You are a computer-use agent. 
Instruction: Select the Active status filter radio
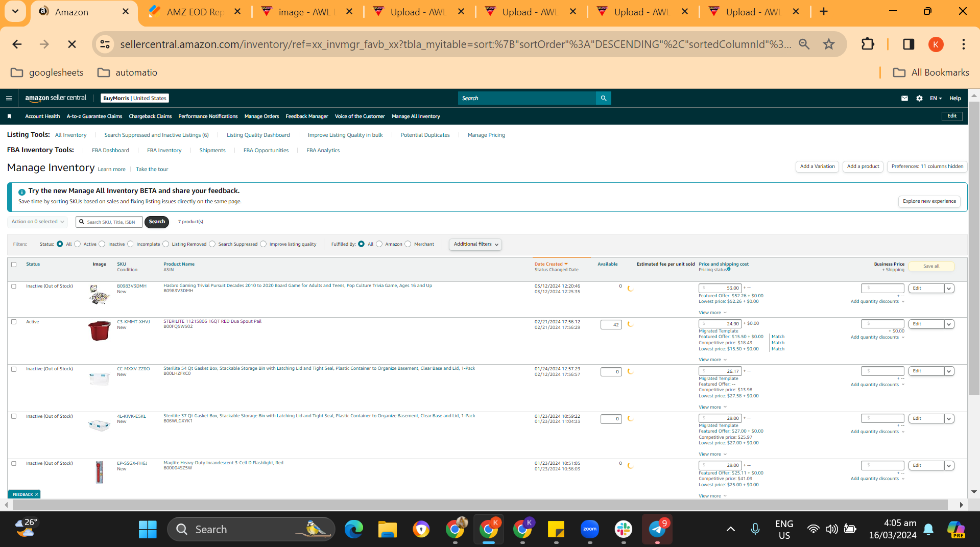(x=78, y=244)
